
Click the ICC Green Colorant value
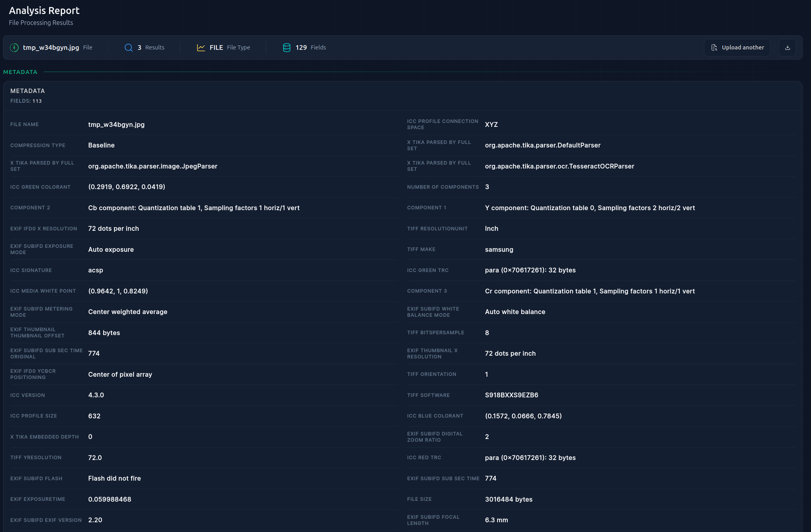(x=127, y=187)
